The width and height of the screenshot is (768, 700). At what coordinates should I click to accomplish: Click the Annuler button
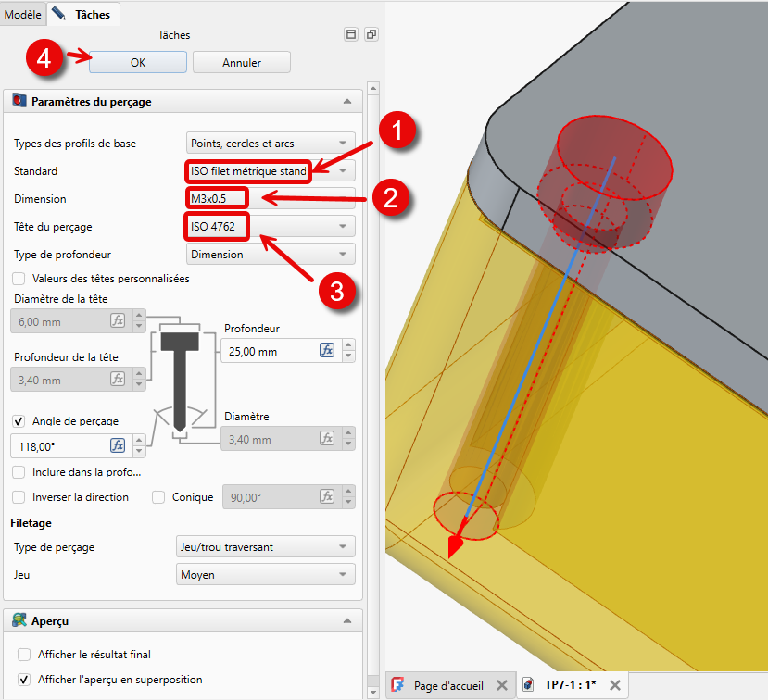[x=242, y=62]
